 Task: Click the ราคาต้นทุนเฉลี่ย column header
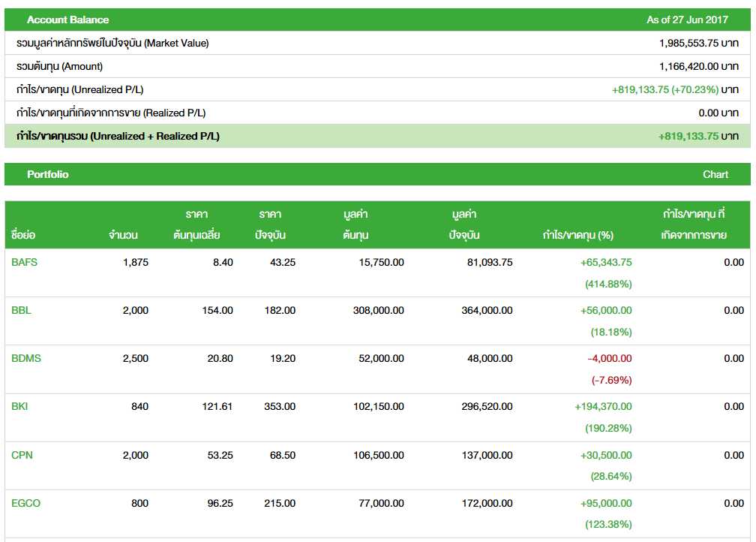click(196, 224)
